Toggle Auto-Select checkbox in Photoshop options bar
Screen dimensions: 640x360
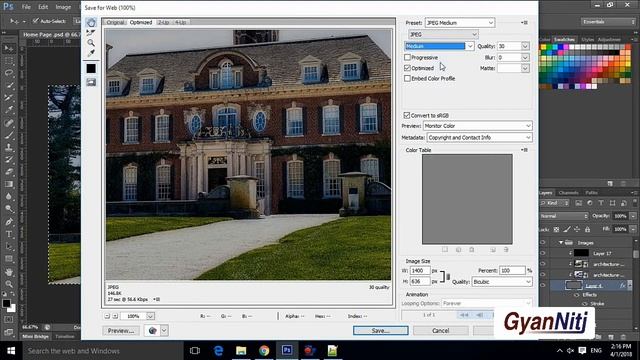(x=36, y=20)
